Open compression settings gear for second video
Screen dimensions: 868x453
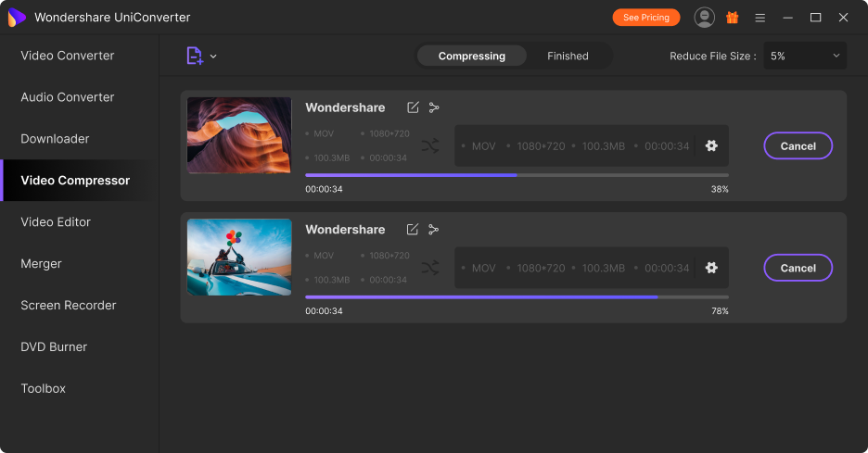point(711,268)
